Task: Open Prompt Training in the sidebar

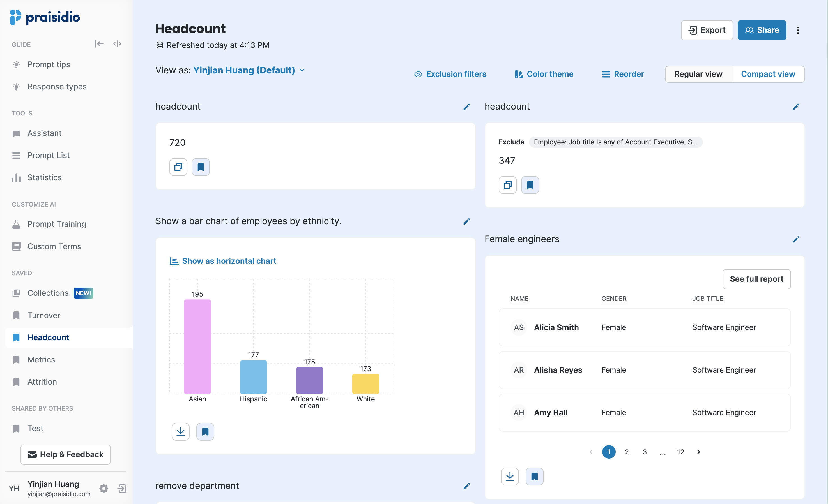Action: (x=56, y=224)
